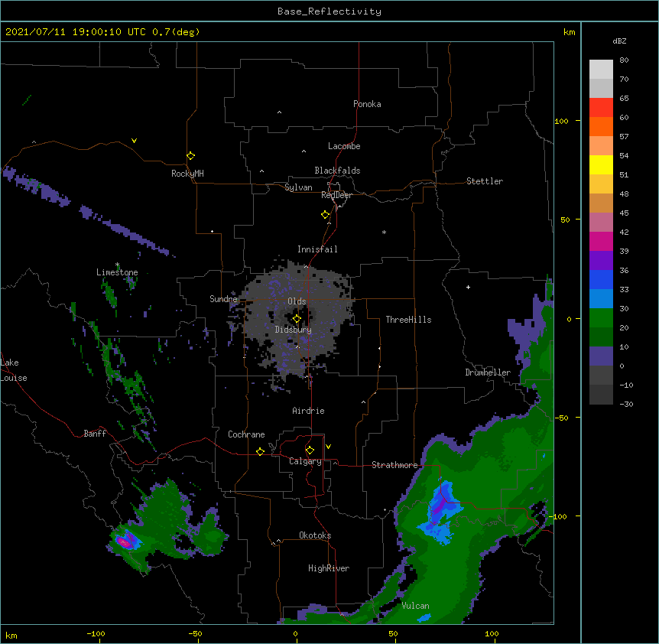Click the HighRiver label
This screenshot has width=659, height=644.
pos(329,568)
